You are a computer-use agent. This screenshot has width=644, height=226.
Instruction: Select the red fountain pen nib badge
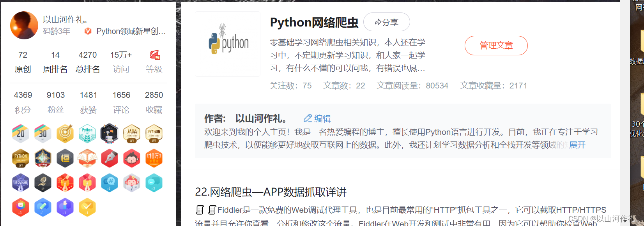click(110, 158)
